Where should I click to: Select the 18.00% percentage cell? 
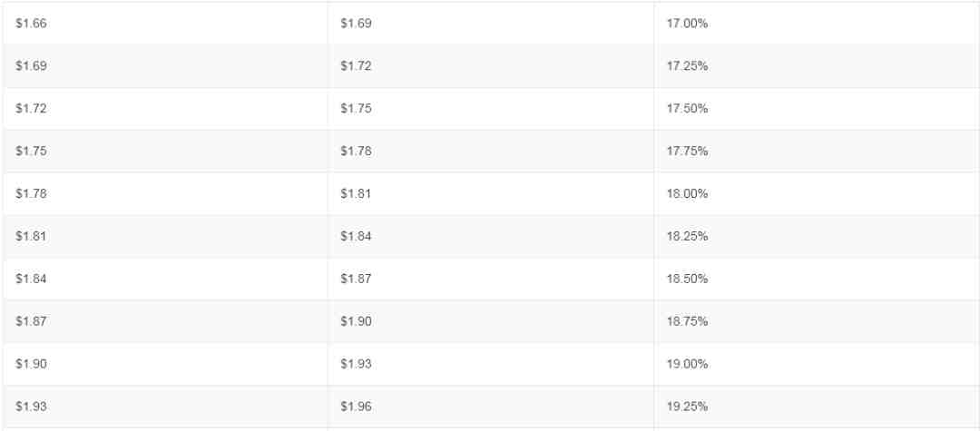click(x=817, y=193)
